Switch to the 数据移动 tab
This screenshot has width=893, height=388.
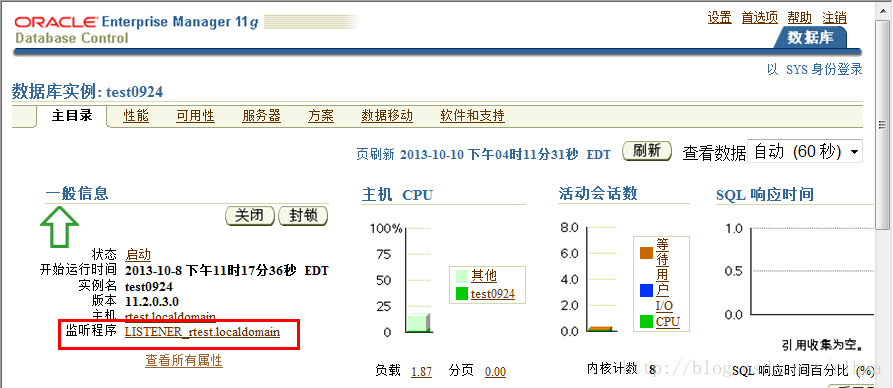pos(387,116)
